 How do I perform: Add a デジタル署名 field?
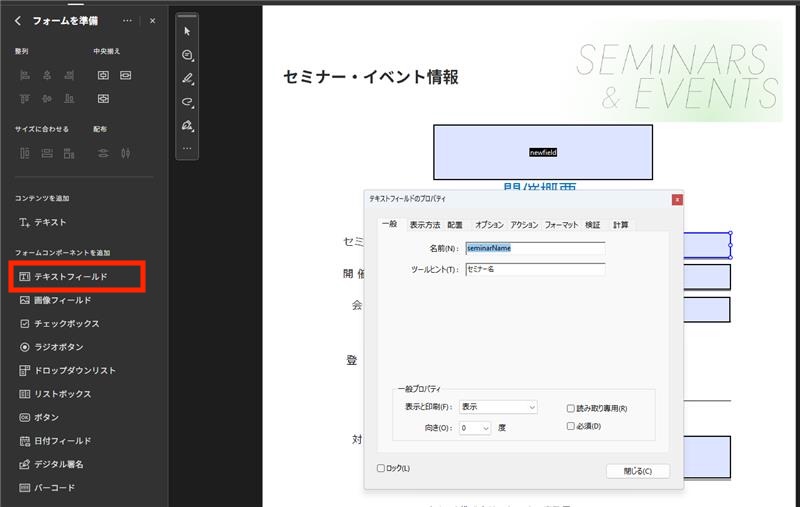point(58,464)
